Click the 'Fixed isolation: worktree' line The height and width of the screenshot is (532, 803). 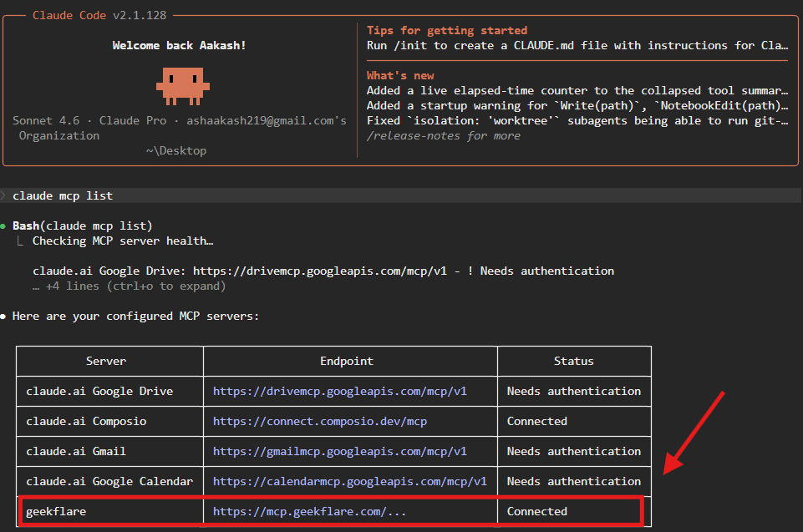[x=577, y=121]
